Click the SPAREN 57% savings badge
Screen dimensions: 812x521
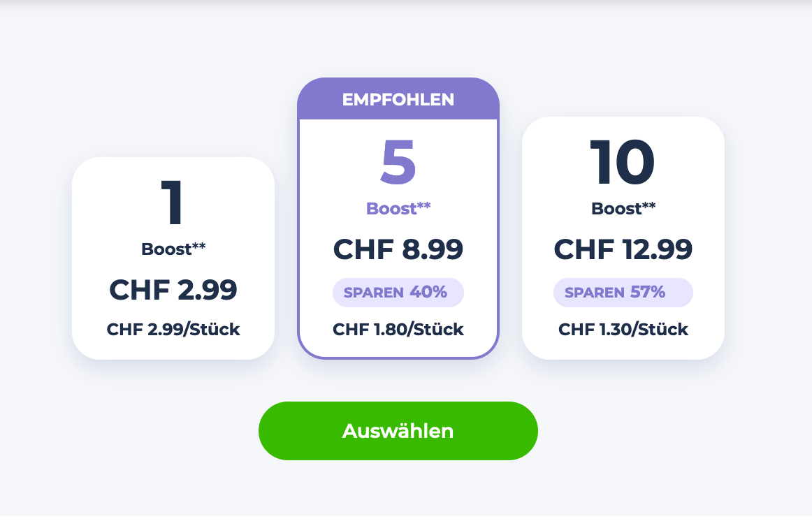click(x=623, y=293)
